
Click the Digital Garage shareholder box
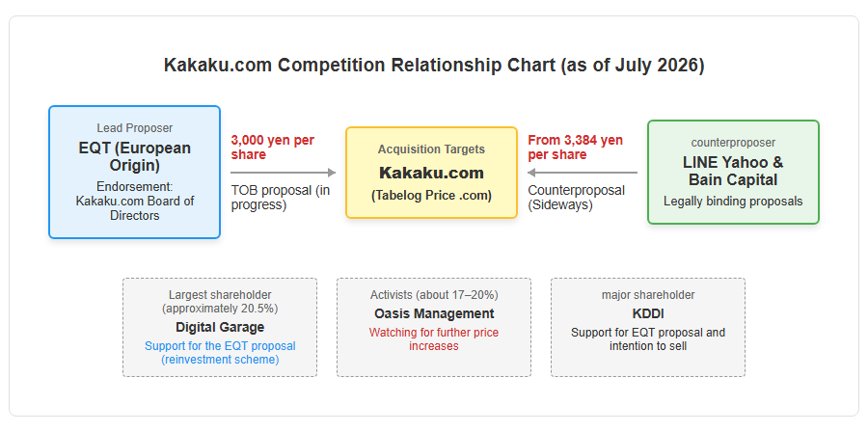[x=220, y=328]
